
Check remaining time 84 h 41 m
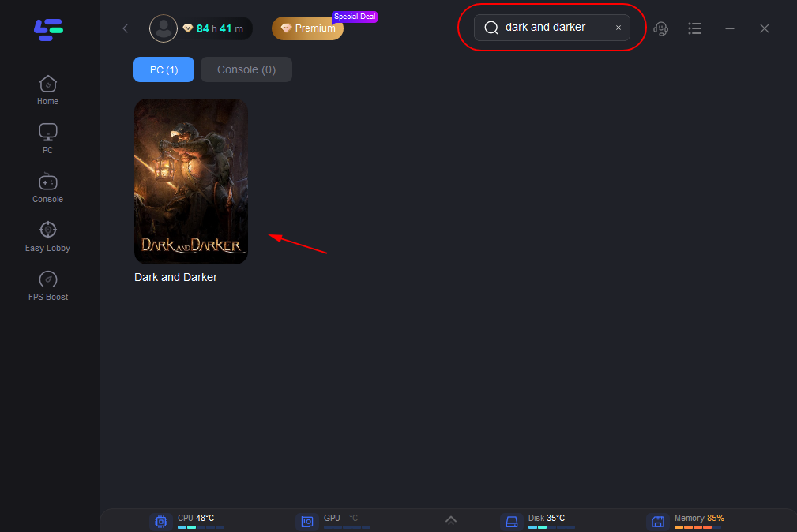(220, 29)
